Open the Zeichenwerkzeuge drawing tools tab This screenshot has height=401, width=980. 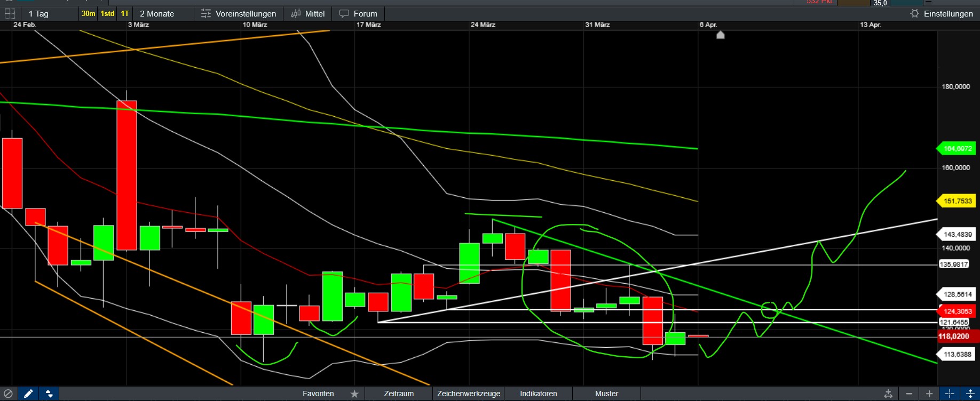(x=469, y=394)
